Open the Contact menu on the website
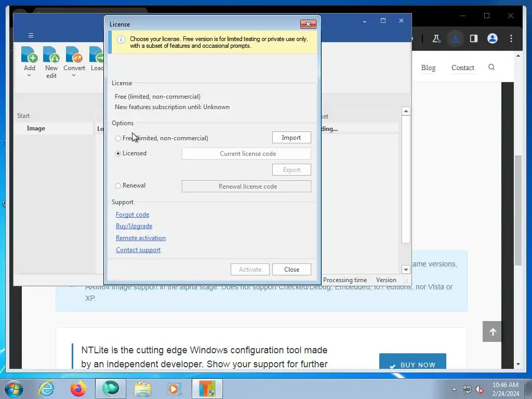Screen dimensions: 532x399 point(463,68)
